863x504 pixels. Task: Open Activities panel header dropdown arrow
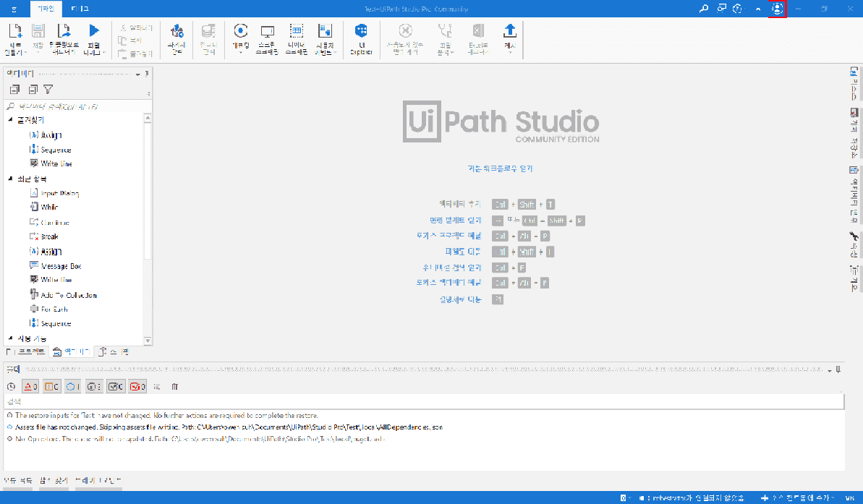pos(137,74)
